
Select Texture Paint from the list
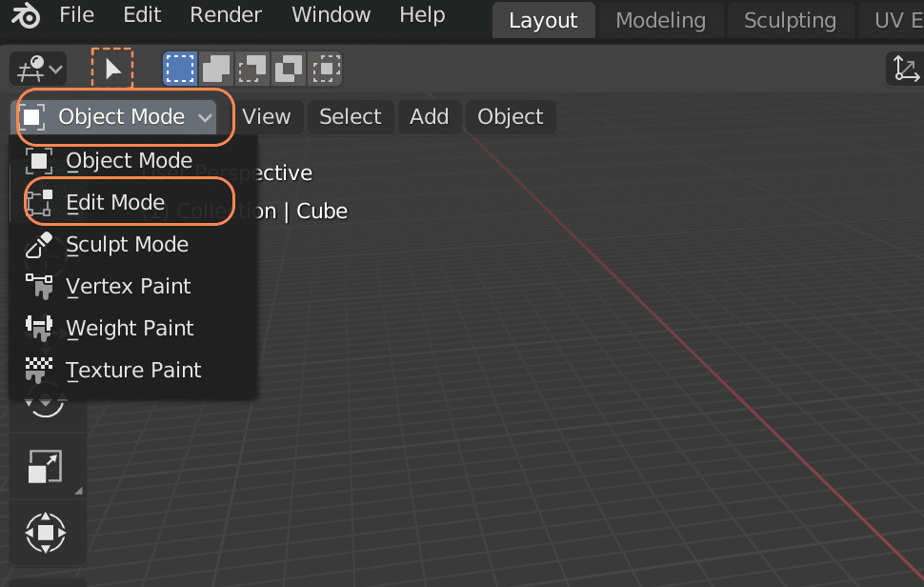(x=133, y=370)
